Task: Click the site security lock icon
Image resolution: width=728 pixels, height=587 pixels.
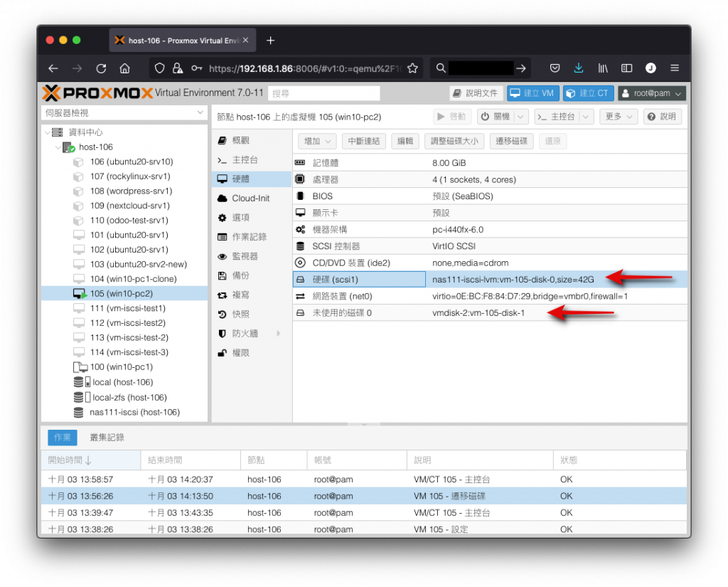Action: pos(177,68)
